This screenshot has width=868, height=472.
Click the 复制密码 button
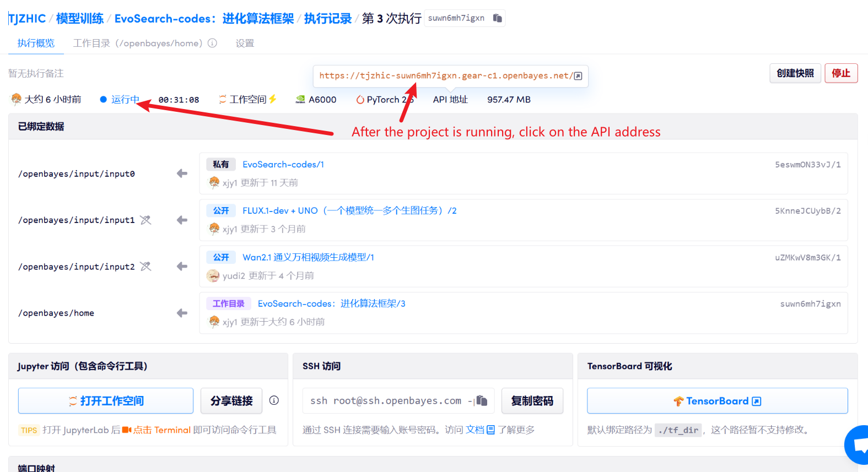pyautogui.click(x=532, y=401)
